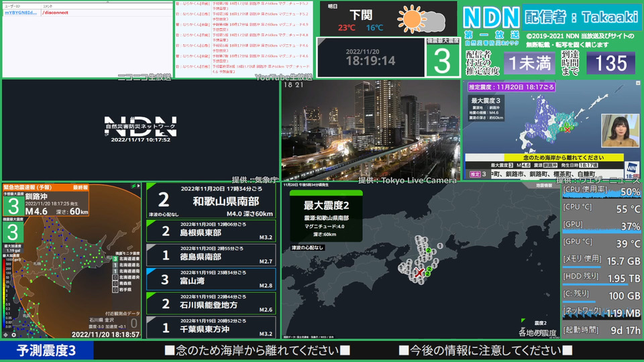Image resolution: width=644 pixels, height=362 pixels.
Task: Click the CPU °C 55 °C reading
Action: click(x=629, y=209)
